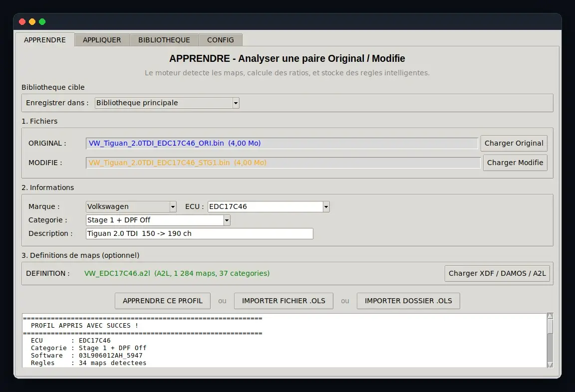Click the log panel scrollbar thumb

[x=550, y=327]
